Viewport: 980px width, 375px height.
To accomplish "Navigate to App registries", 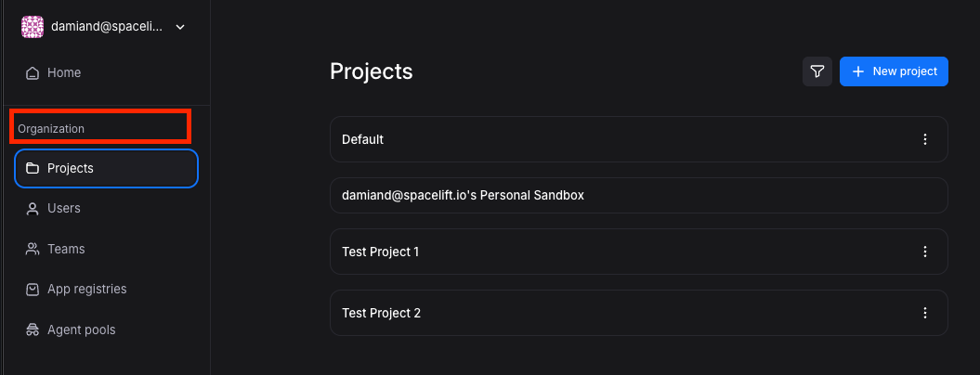I will pos(86,290).
